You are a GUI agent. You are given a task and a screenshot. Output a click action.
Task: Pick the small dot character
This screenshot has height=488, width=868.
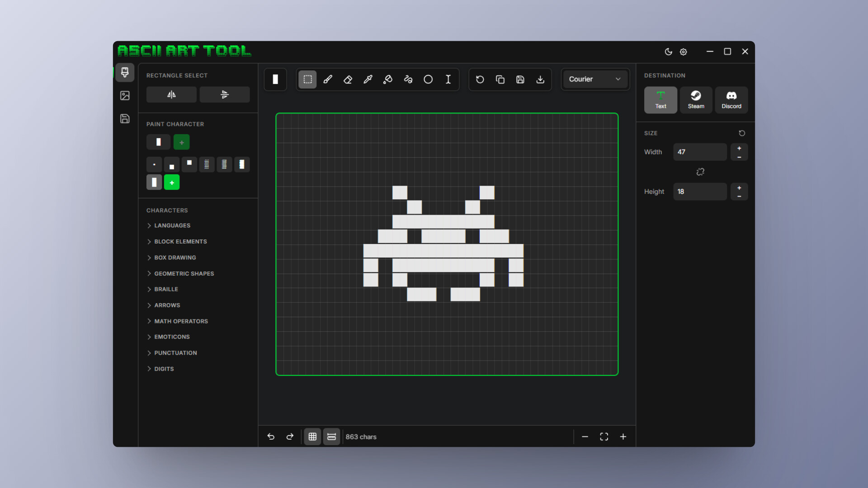[x=154, y=164]
